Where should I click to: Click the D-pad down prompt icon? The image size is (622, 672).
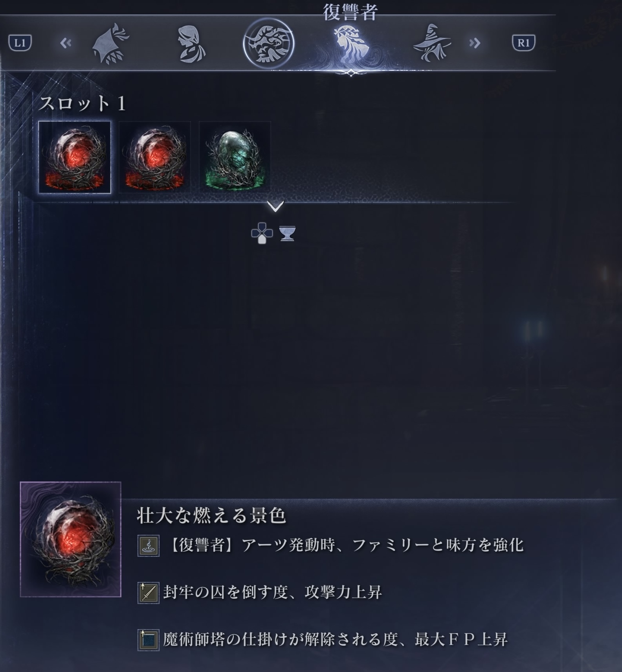click(262, 233)
